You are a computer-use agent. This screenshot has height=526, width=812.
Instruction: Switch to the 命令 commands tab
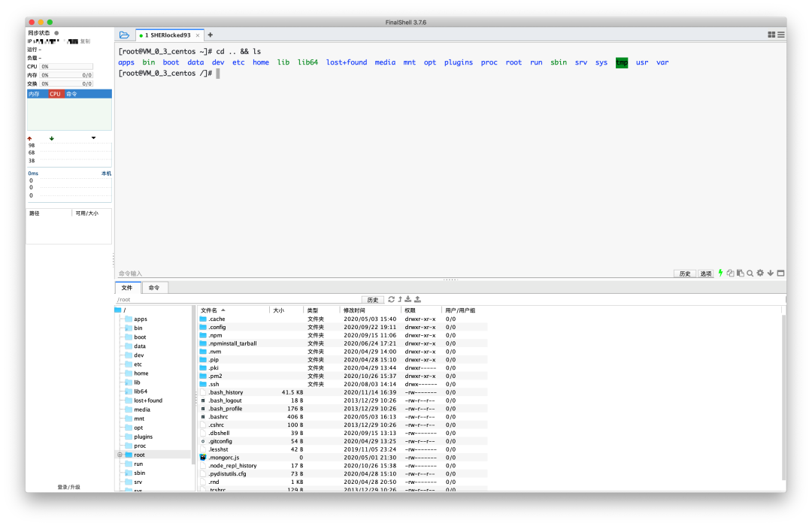coord(154,287)
